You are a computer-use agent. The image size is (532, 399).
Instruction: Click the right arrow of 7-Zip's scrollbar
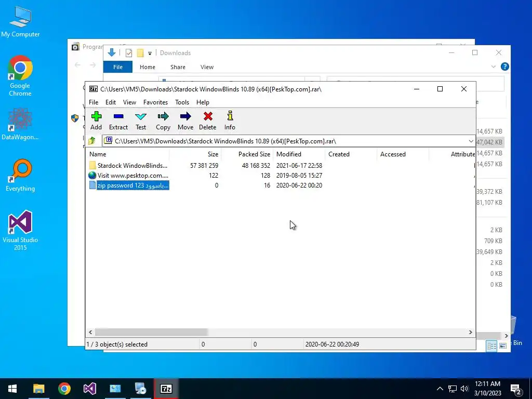[470, 332]
